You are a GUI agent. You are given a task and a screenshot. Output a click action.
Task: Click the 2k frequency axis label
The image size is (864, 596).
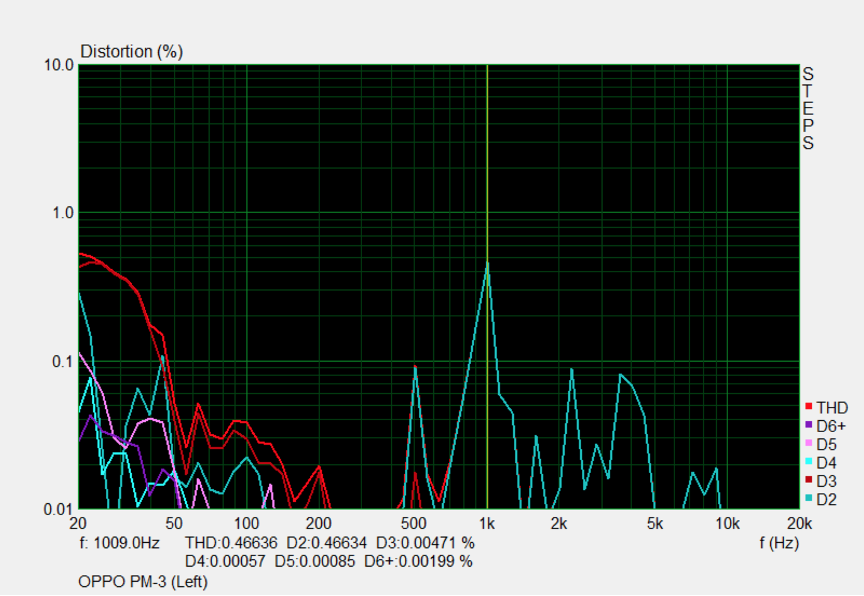559,523
